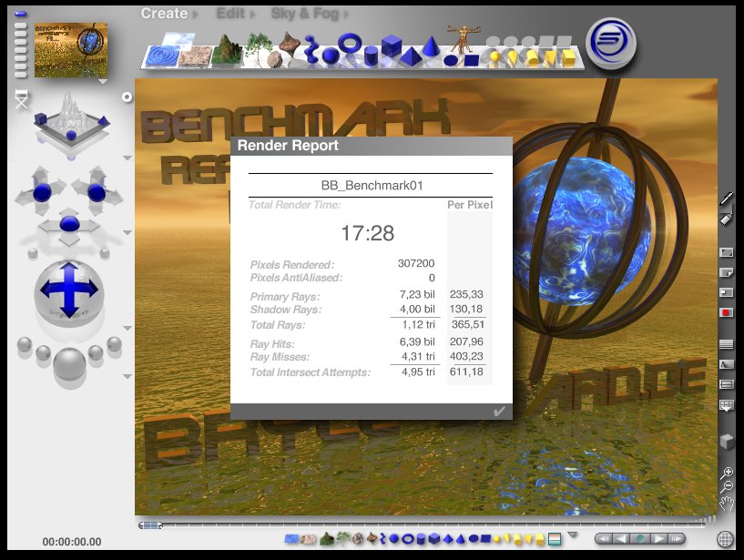
Task: Add a symmetrical lattice object
Action: (290, 43)
